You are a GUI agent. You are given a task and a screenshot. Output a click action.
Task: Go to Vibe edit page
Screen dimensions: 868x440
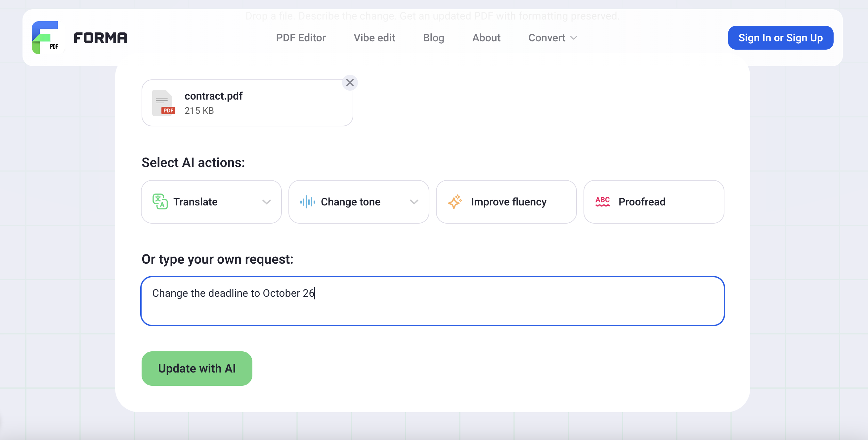(x=374, y=38)
